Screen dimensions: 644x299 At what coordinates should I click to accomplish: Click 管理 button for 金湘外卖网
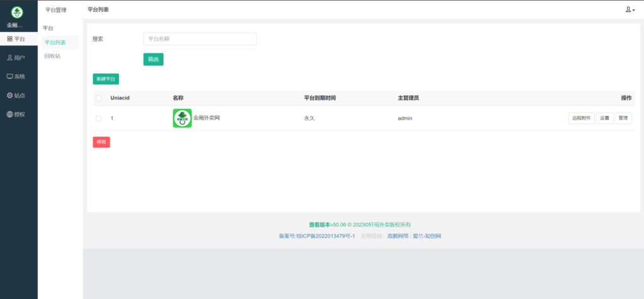[623, 118]
